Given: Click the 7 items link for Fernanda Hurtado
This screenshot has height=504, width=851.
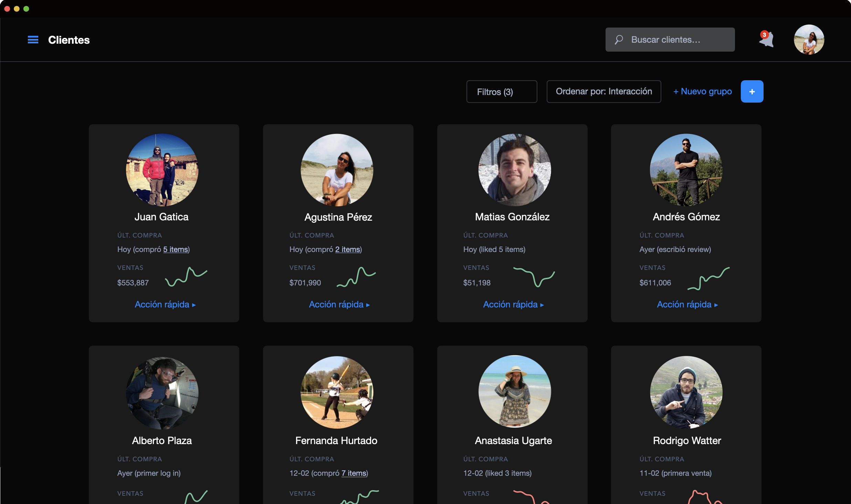Looking at the screenshot, I should [x=354, y=473].
